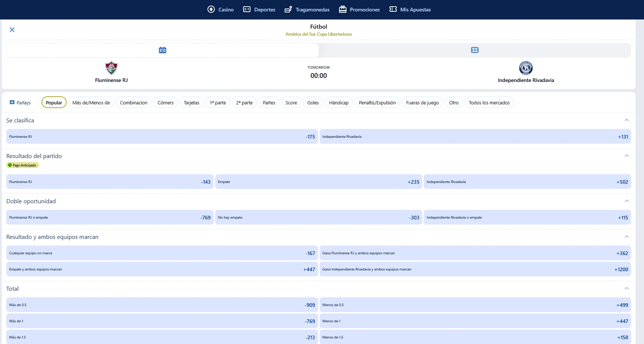Image resolution: width=644 pixels, height=344 pixels.
Task: Bet on Fluminense RJ to qualify at -175
Action: (162, 136)
